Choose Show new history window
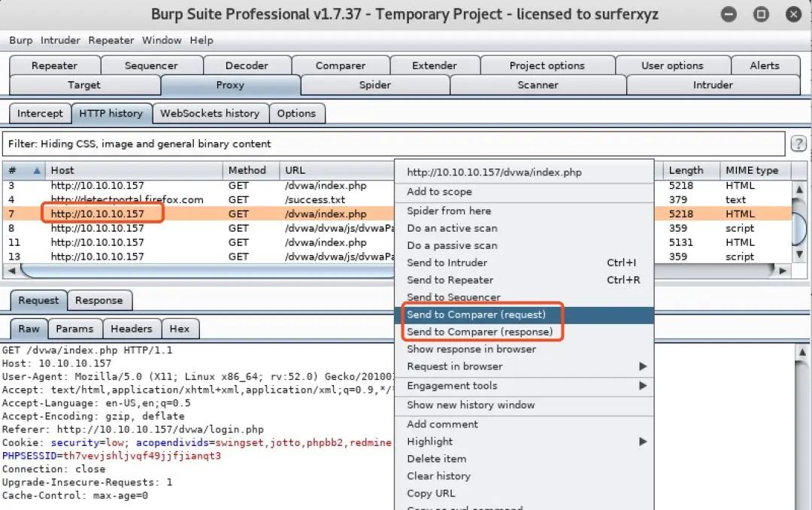 point(524,405)
